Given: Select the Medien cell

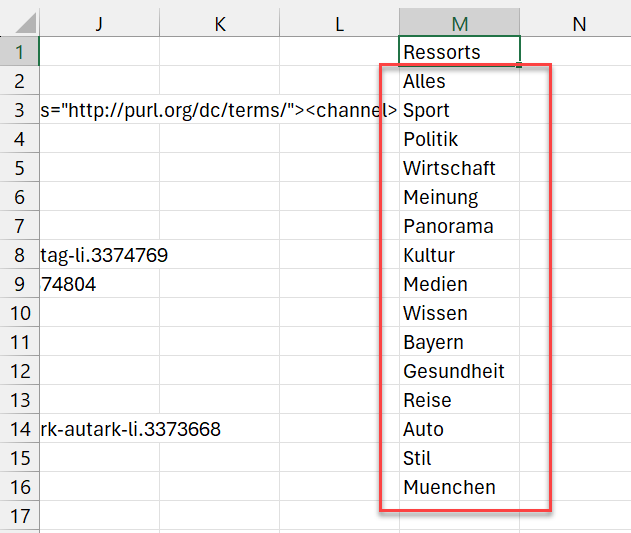Looking at the screenshot, I should (459, 284).
